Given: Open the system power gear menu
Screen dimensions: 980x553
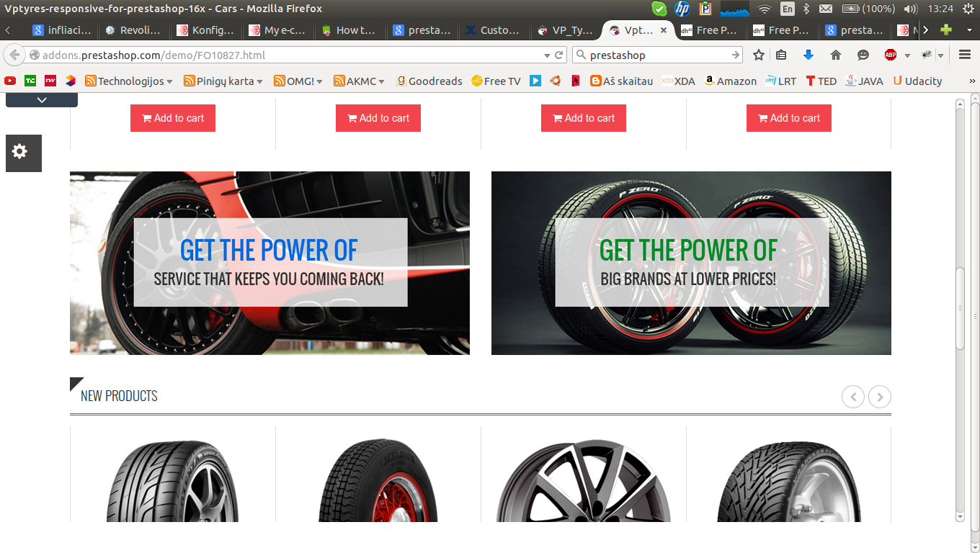Looking at the screenshot, I should pyautogui.click(x=968, y=9).
